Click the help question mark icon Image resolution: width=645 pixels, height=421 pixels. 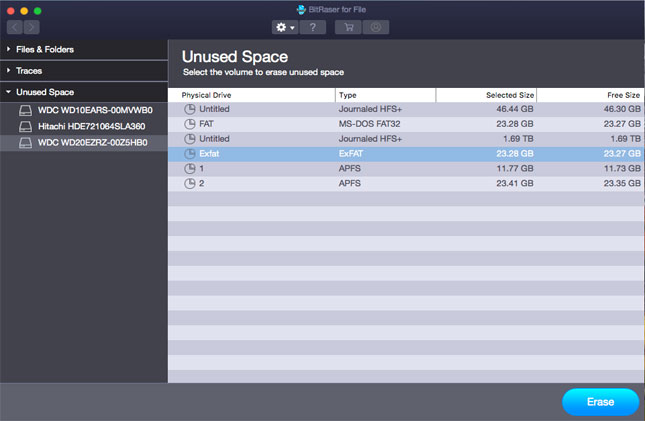(313, 27)
